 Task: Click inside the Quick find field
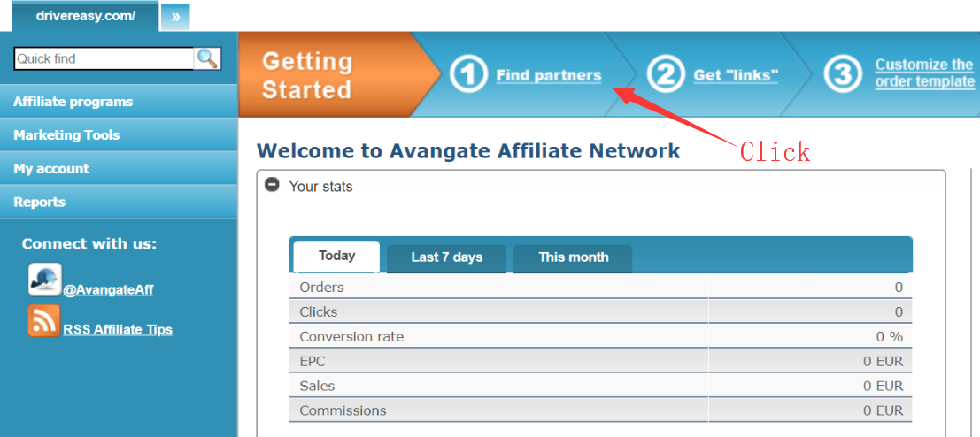pyautogui.click(x=104, y=59)
